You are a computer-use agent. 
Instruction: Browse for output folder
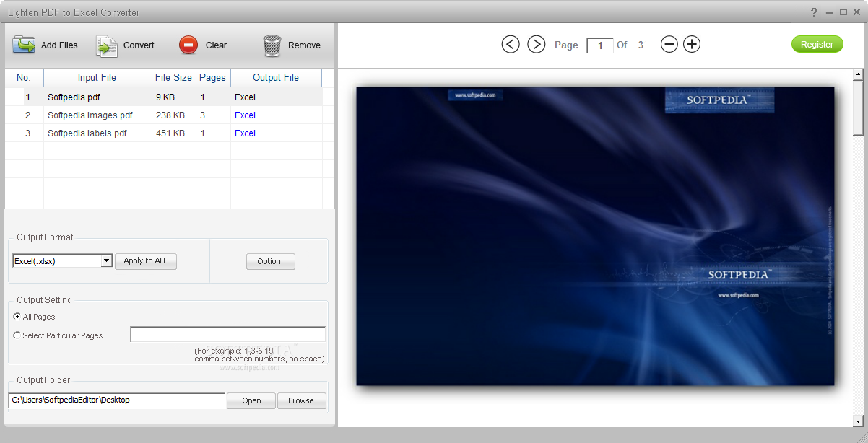tap(301, 400)
